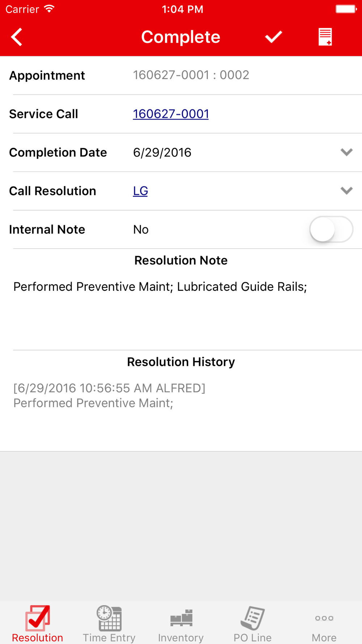362x644 pixels.
Task: Open the 6/29/2016 completion date field
Action: point(162,152)
